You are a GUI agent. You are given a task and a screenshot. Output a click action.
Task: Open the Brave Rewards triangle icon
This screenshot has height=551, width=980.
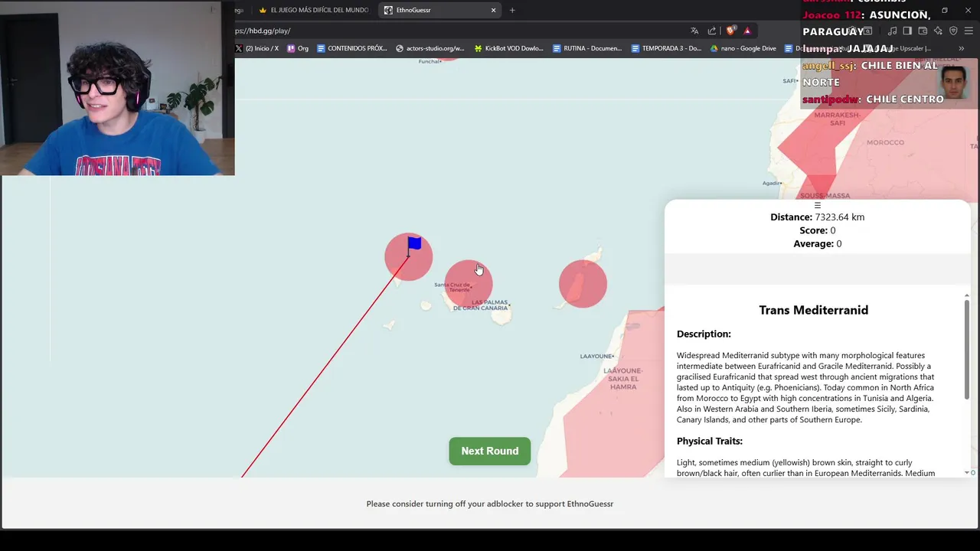(x=747, y=31)
